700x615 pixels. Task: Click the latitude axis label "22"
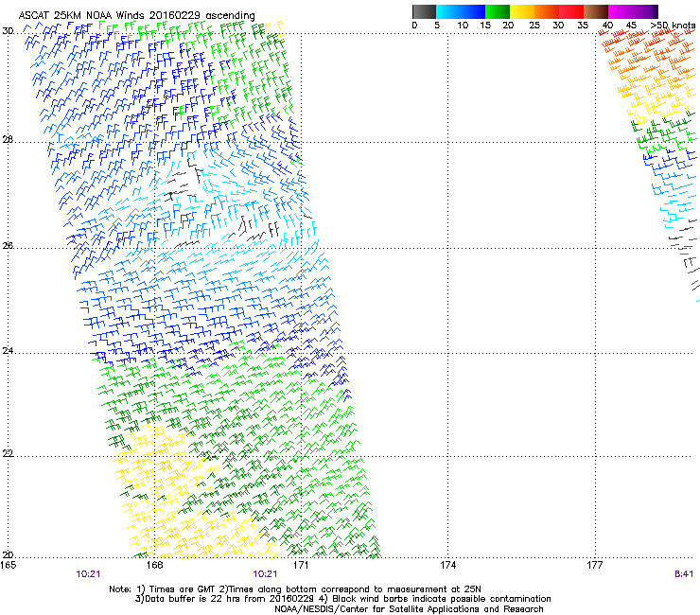point(8,453)
